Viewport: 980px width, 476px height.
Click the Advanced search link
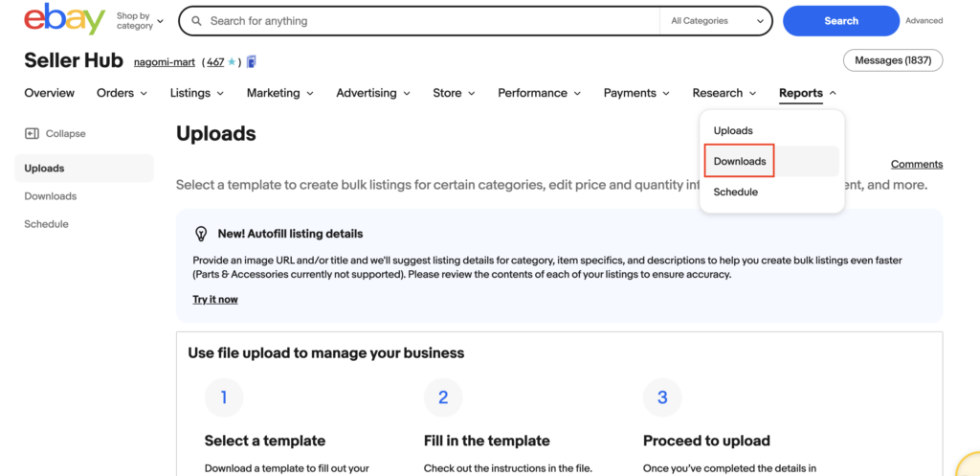924,21
